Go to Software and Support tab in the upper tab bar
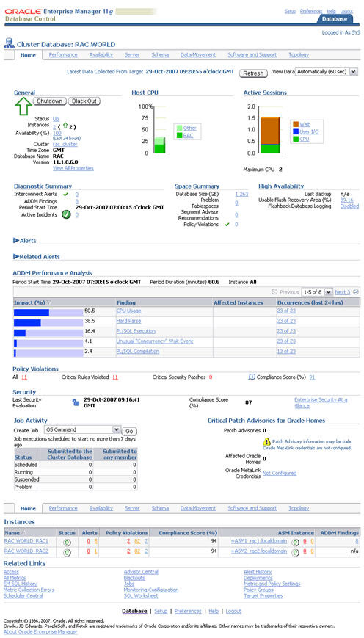 pyautogui.click(x=252, y=55)
